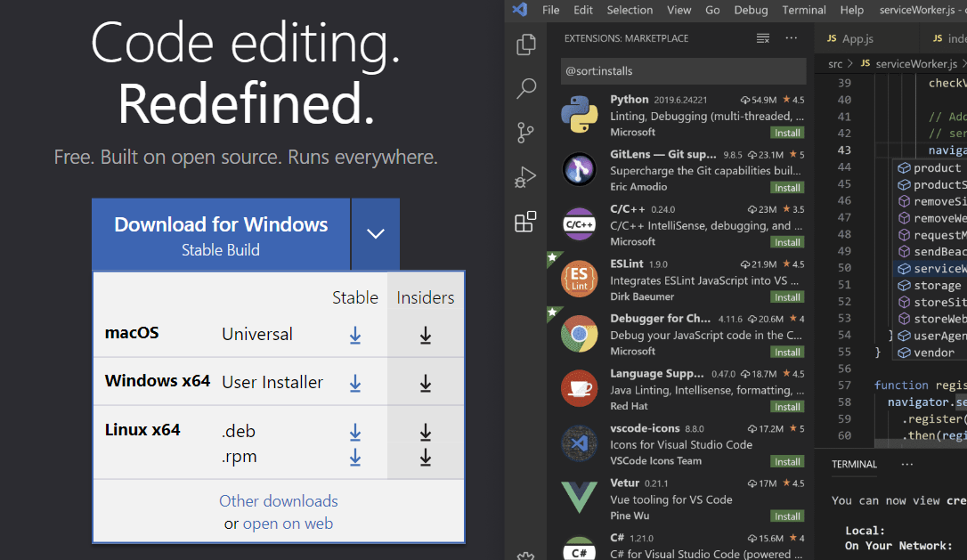Click the vscode-icons extension logo
The image size is (967, 560).
(x=579, y=443)
